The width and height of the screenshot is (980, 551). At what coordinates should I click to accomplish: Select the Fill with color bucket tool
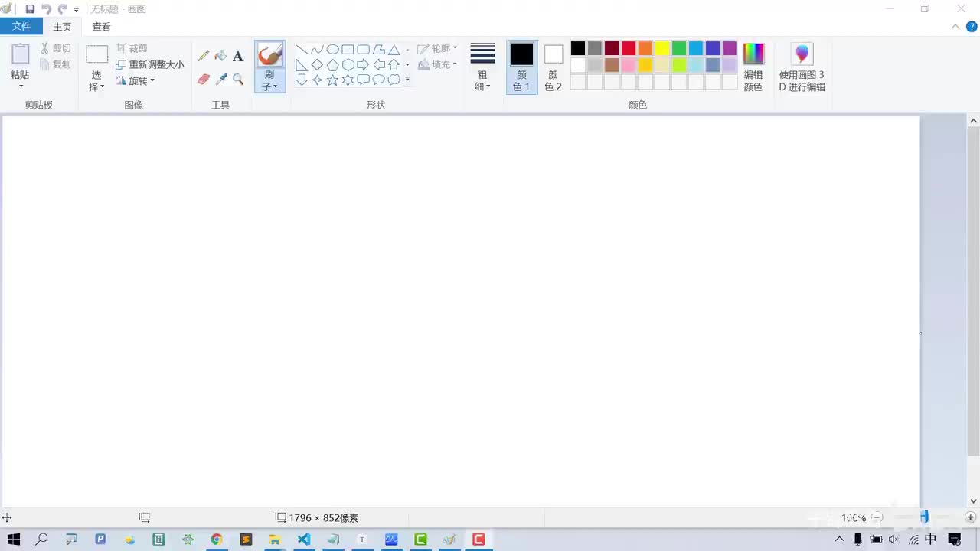pyautogui.click(x=220, y=56)
